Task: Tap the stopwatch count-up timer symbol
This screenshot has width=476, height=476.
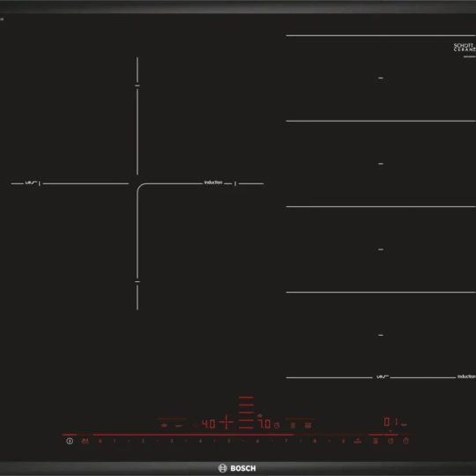Action: click(405, 441)
